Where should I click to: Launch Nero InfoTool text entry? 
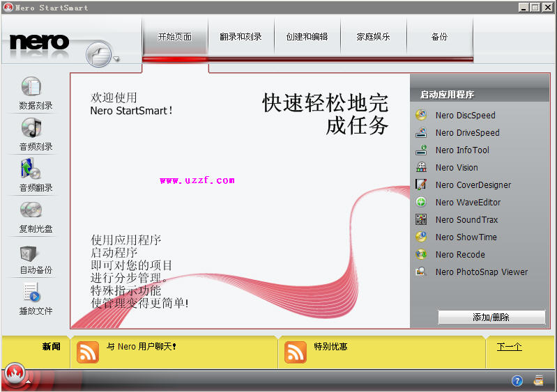462,150
